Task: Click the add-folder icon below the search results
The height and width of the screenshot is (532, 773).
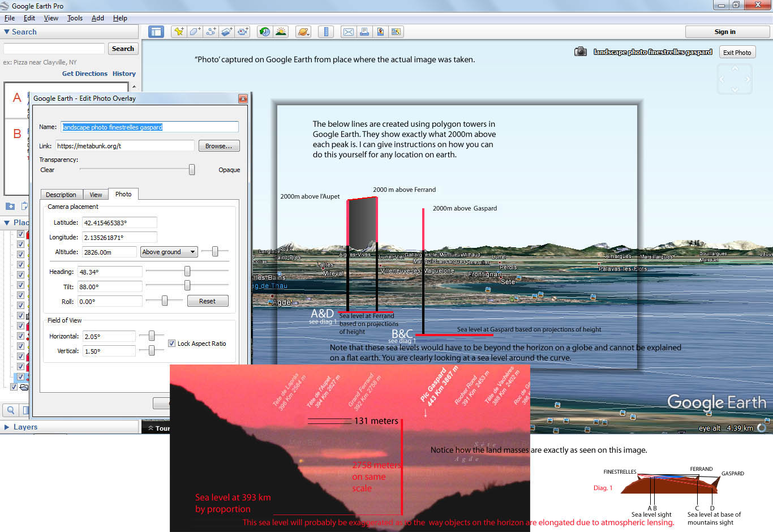Action: pyautogui.click(x=10, y=206)
